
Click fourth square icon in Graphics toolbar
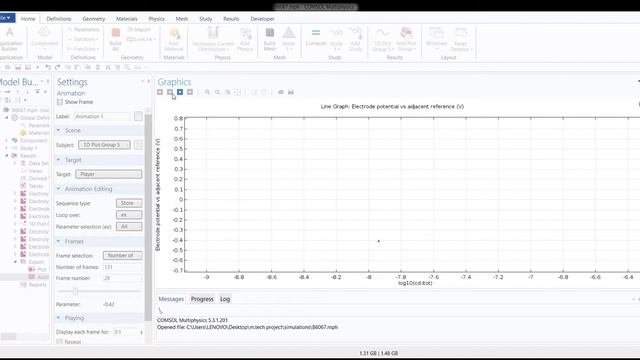(x=190, y=92)
